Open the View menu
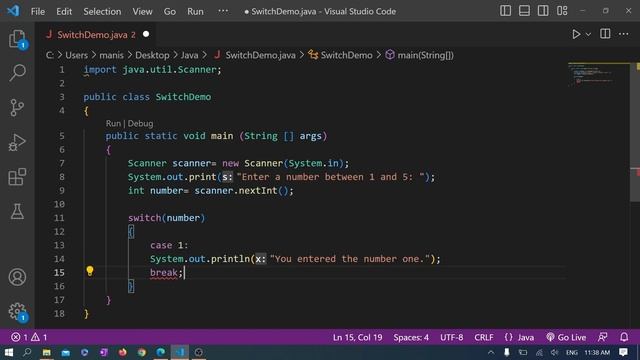This screenshot has width=640, height=360. pyautogui.click(x=142, y=11)
